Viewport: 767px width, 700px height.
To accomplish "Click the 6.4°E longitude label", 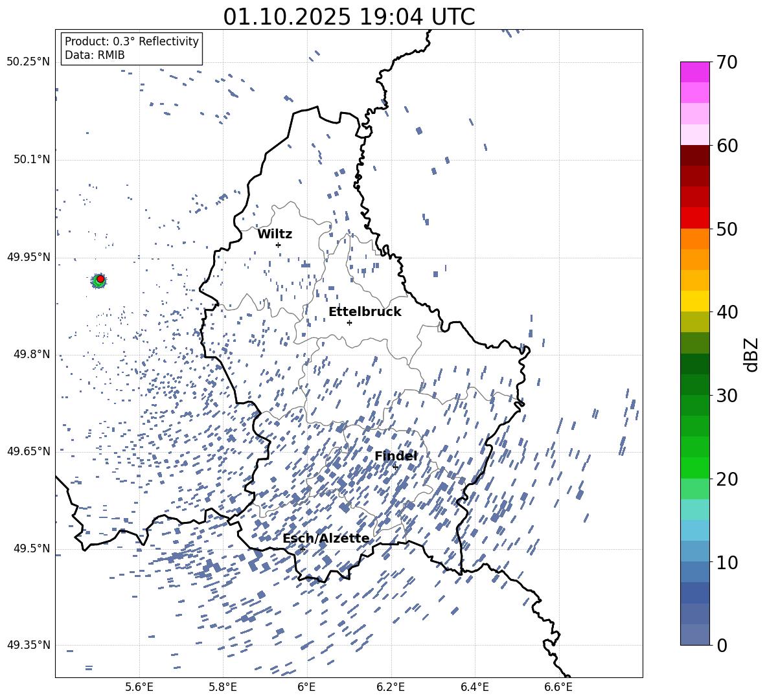I will (x=474, y=687).
